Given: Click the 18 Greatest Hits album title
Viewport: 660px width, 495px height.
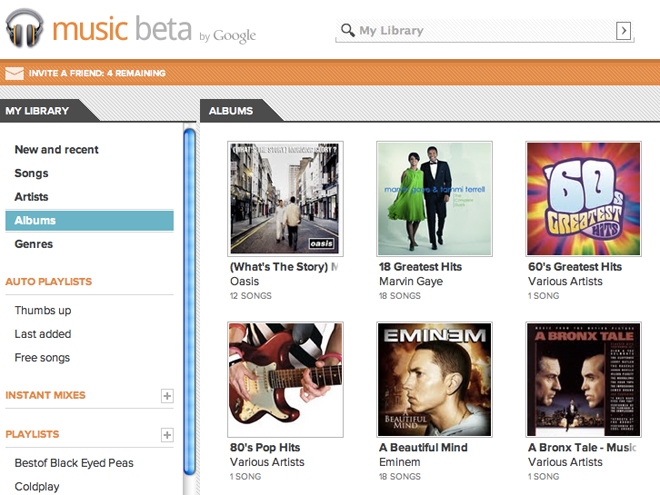Looking at the screenshot, I should 420,267.
